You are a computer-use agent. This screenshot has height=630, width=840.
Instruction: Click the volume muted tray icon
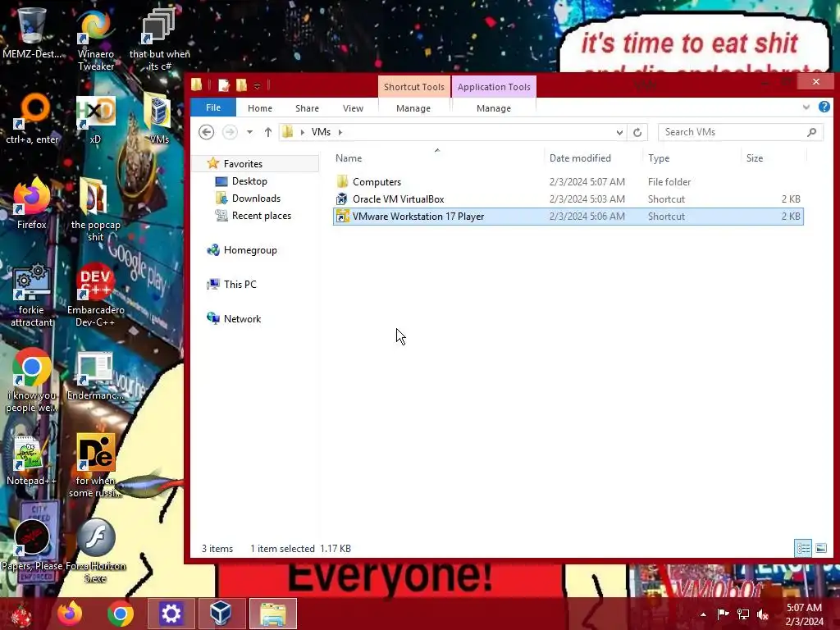pos(763,614)
